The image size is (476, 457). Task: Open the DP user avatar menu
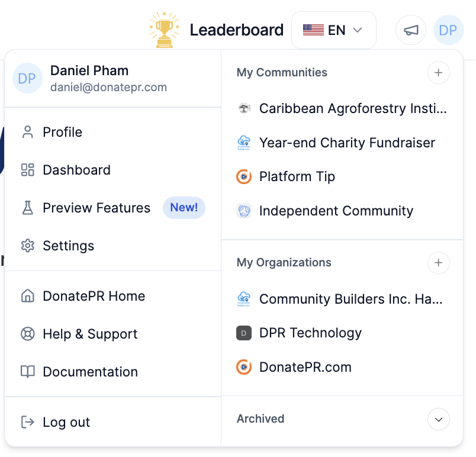448,30
